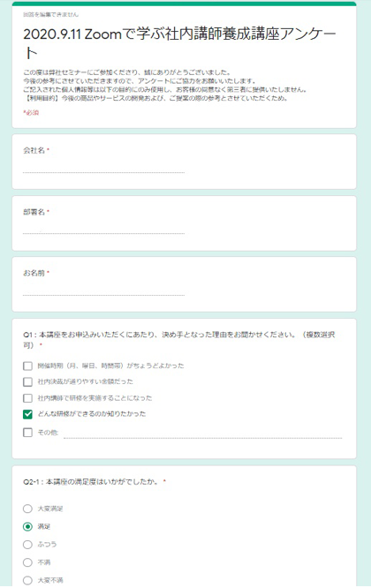Select the ふつう radio button
Screen dimensions: 371x588
pyautogui.click(x=27, y=545)
